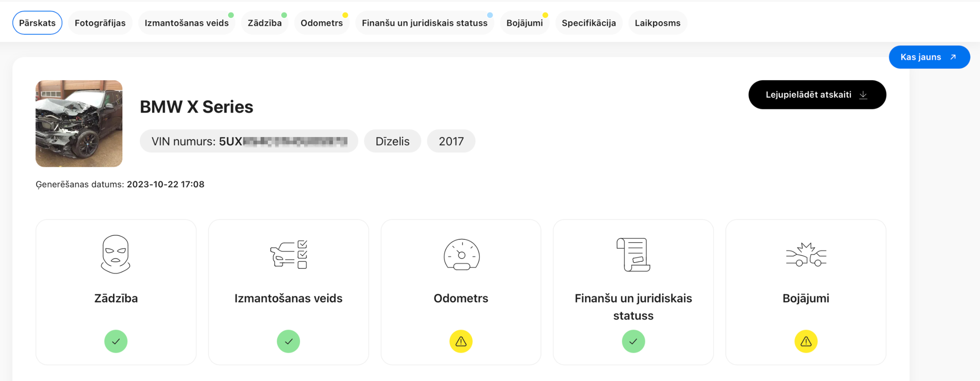Screen dimensions: 980x381
Task: Click the odometer gauge icon
Action: [461, 254]
